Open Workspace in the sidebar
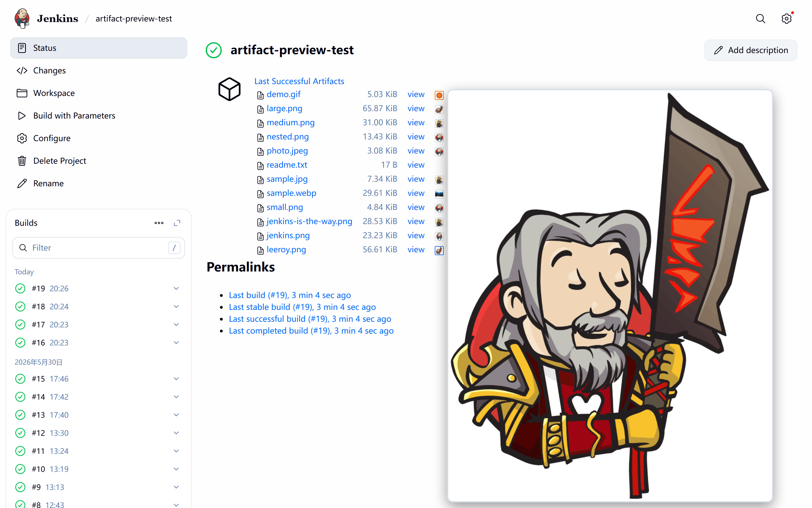 click(x=99, y=93)
